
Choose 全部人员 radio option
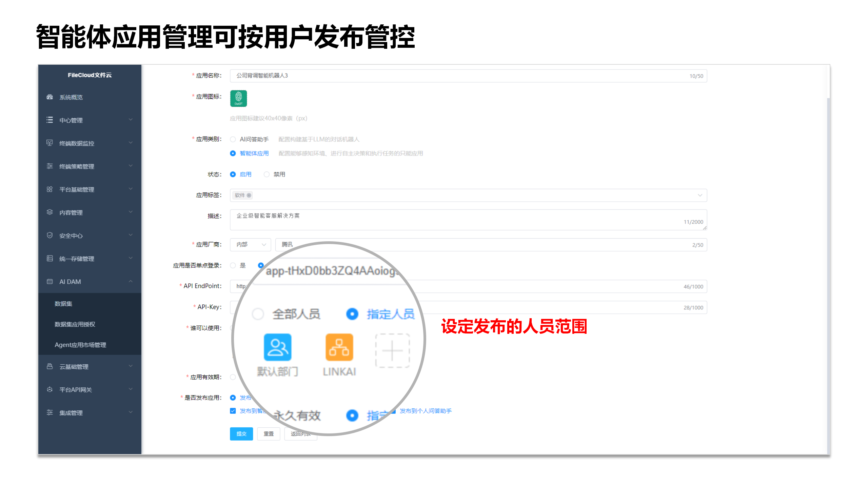(x=258, y=314)
